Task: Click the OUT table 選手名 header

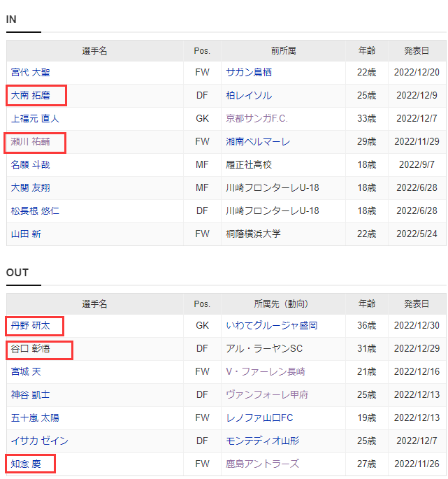Action: (x=94, y=304)
